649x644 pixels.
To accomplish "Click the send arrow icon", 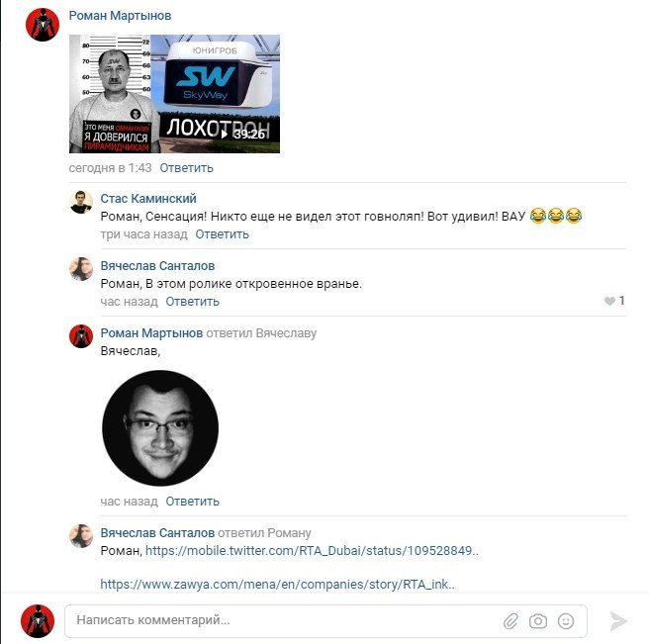I will [618, 621].
